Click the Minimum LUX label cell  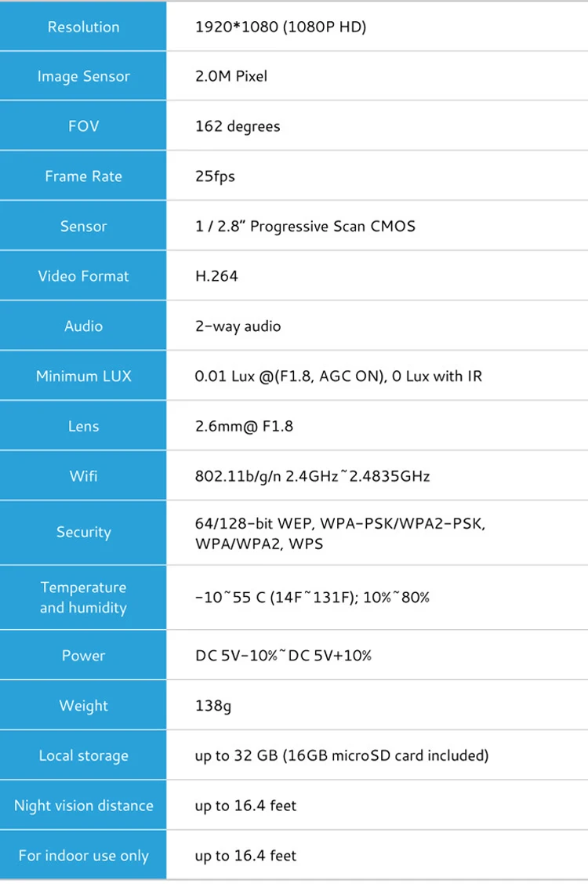click(x=83, y=377)
